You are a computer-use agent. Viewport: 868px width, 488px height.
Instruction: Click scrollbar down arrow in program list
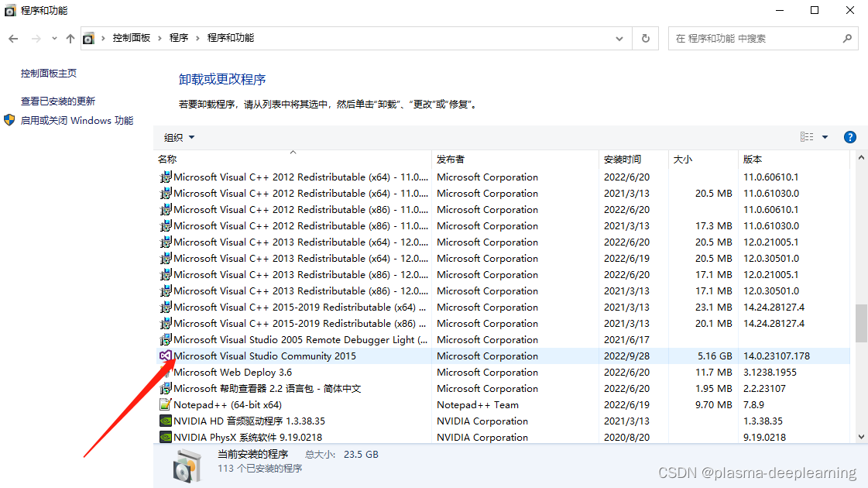(861, 436)
